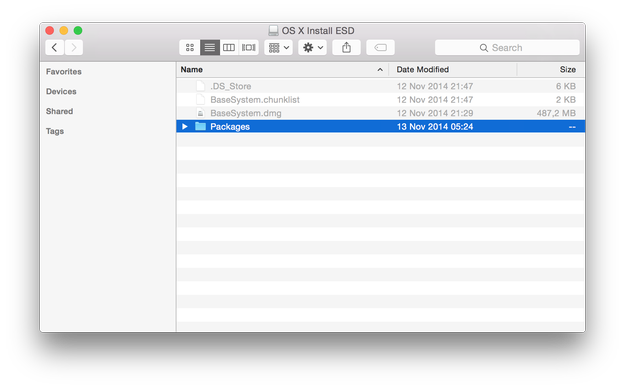Select the Packages folder name
The width and height of the screenshot is (625, 389).
pyautogui.click(x=230, y=127)
